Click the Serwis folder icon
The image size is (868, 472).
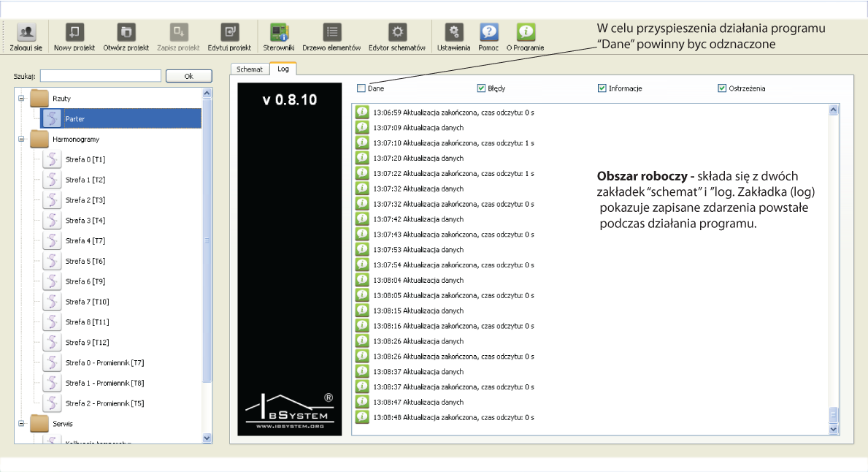point(39,423)
